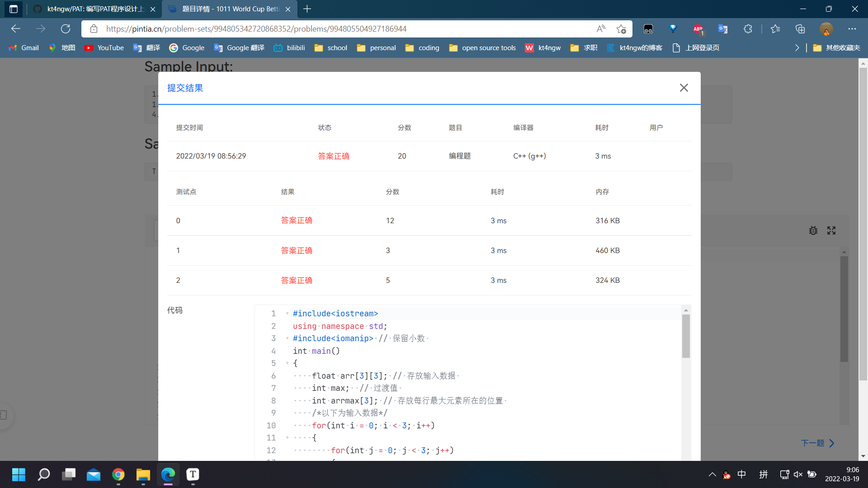This screenshot has width=868, height=488.
Task: Collapse code fold at line 11
Action: pos(287,438)
